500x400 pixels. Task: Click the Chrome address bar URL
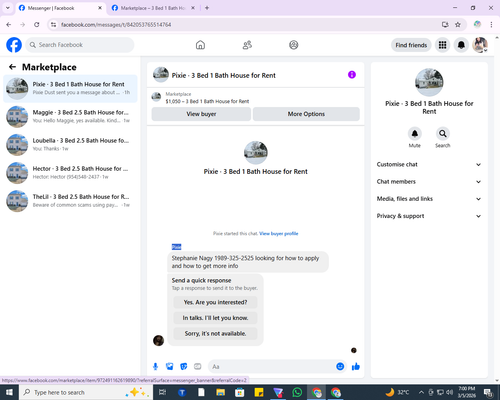coord(116,25)
